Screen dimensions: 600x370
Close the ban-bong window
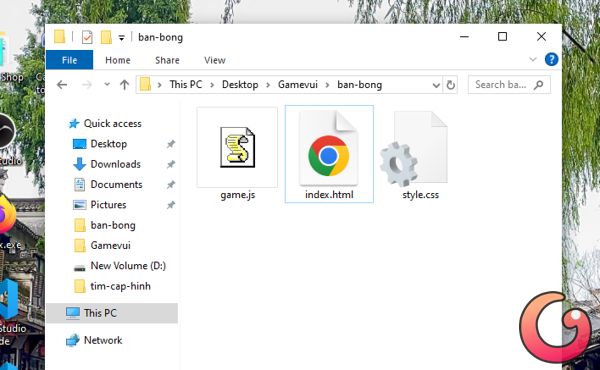541,37
